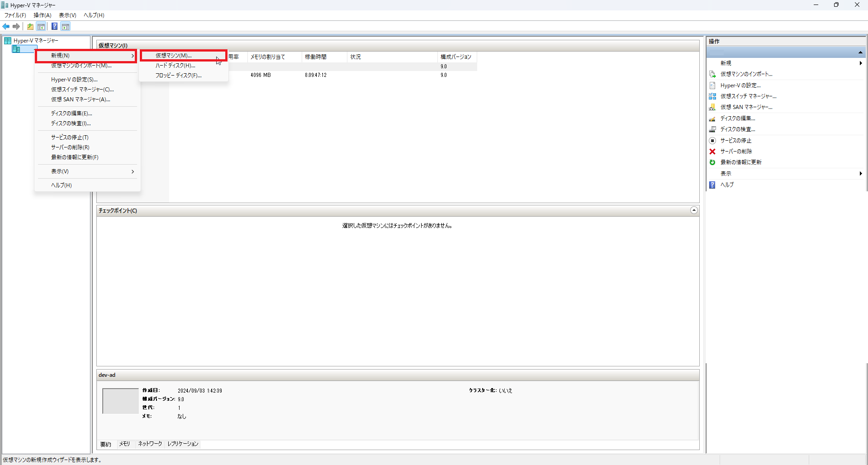This screenshot has height=465, width=868.
Task: Choose サービスの停止(T) in context menu
Action: [x=87, y=138]
